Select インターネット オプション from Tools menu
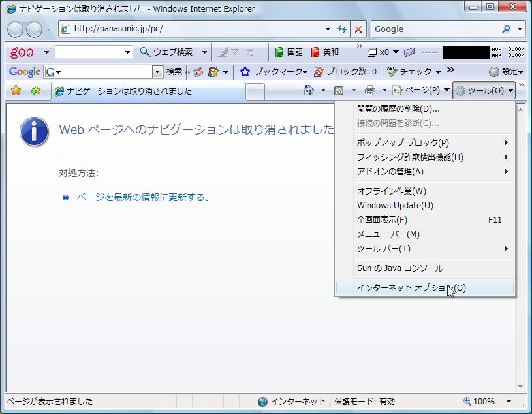This screenshot has height=414, width=532. coord(411,288)
